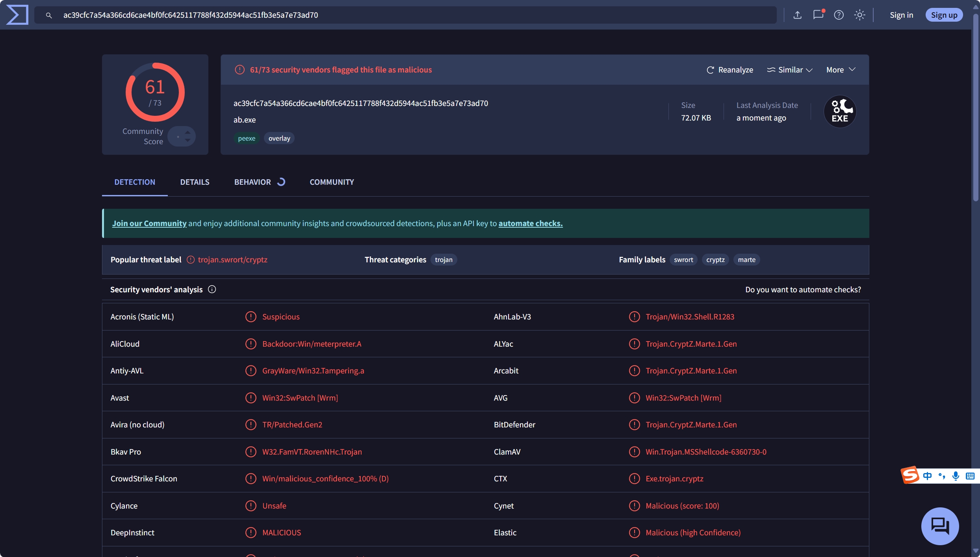This screenshot has height=557, width=980.
Task: Open the help question-mark icon
Action: pos(839,15)
